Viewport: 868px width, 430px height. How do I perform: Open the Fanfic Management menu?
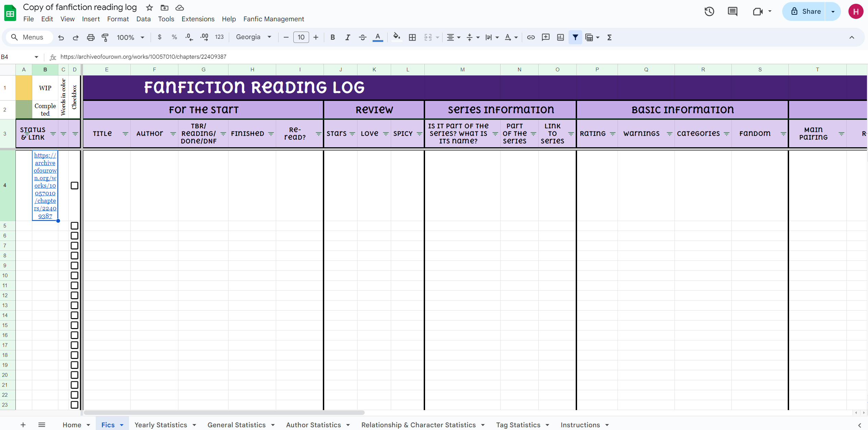(274, 19)
